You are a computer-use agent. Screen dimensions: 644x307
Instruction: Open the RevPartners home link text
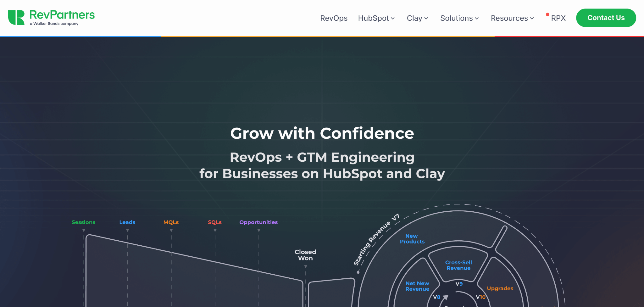pos(62,15)
